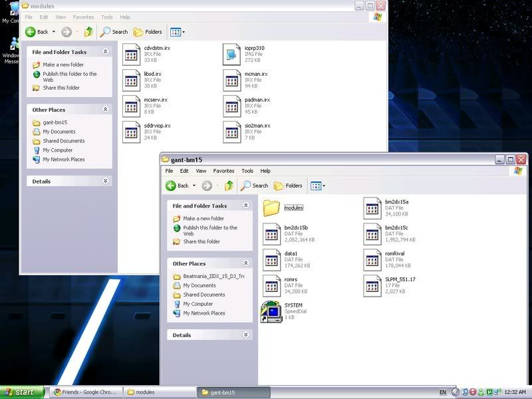This screenshot has width=532, height=399.
Task: Go to Beatmania_IIDX_15_DJ_Tr folder link
Action: pos(213,276)
